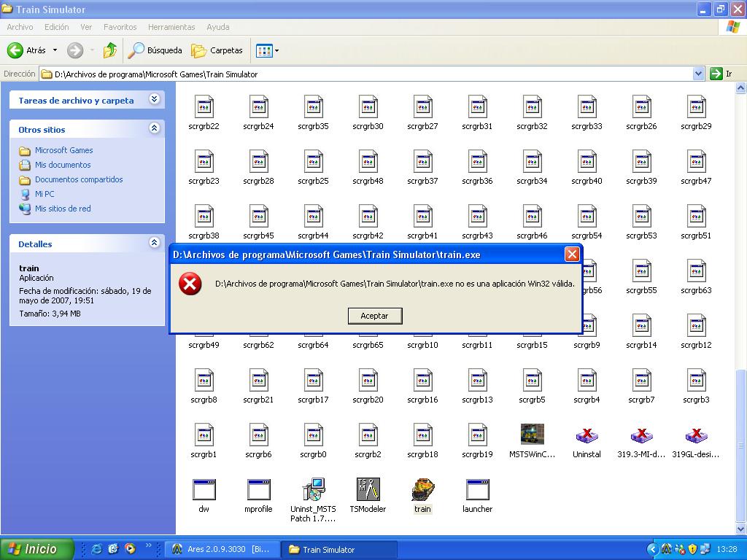This screenshot has width=747, height=560.
Task: Click the Inicio start button
Action: point(37,549)
